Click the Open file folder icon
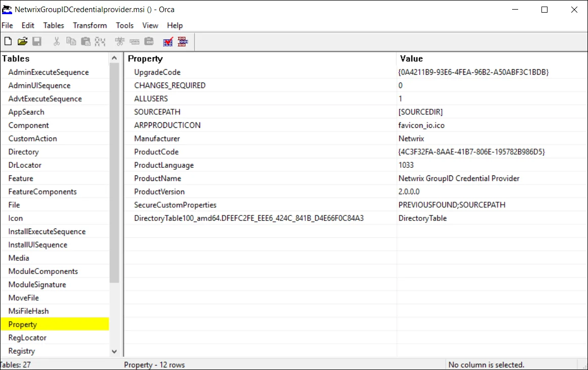The width and height of the screenshot is (588, 370). point(22,41)
